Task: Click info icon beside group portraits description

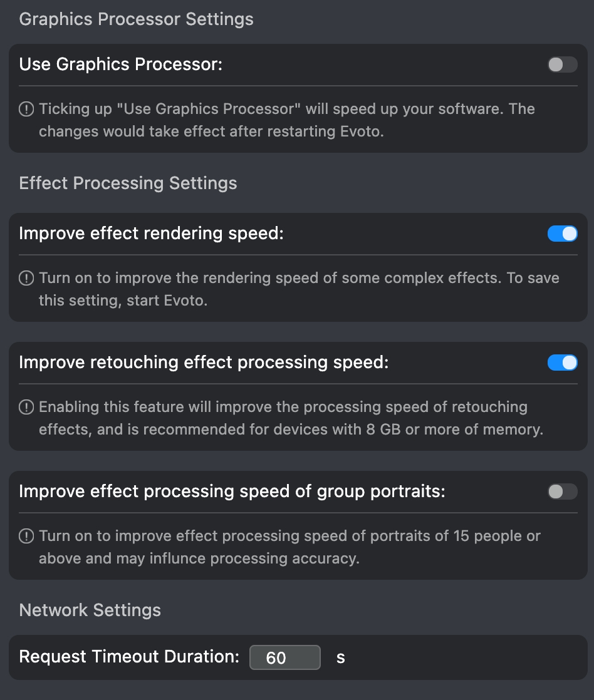Action: [x=26, y=537]
